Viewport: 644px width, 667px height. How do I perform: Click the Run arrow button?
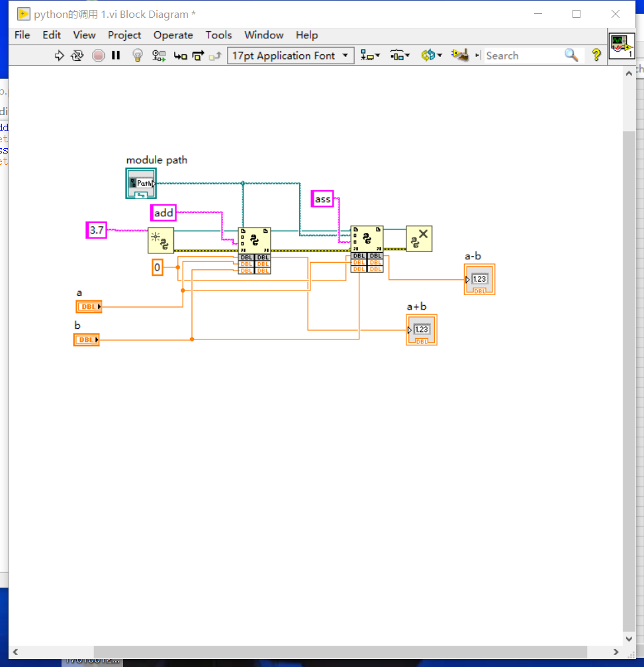pos(59,56)
